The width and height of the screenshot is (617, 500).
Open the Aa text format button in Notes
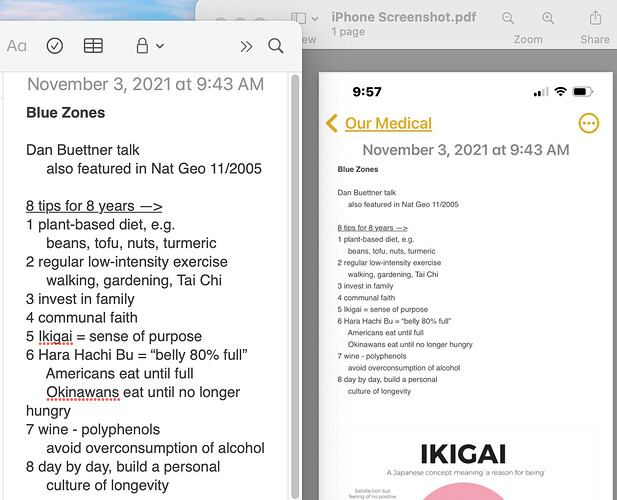pos(17,46)
